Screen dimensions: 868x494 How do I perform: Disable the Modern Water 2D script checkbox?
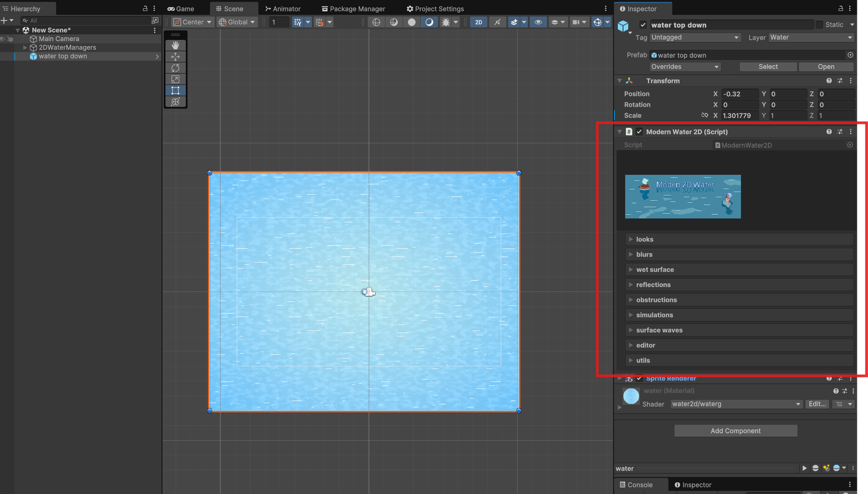639,132
